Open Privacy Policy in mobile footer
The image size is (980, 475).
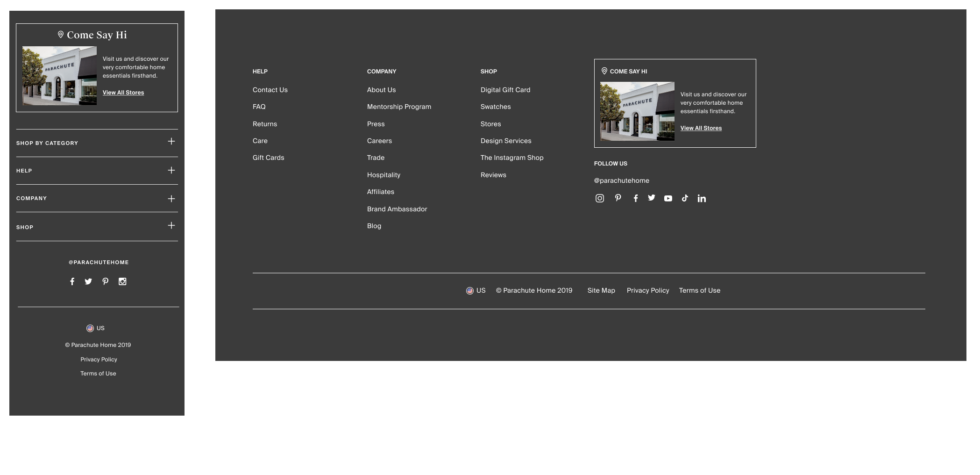coord(99,360)
